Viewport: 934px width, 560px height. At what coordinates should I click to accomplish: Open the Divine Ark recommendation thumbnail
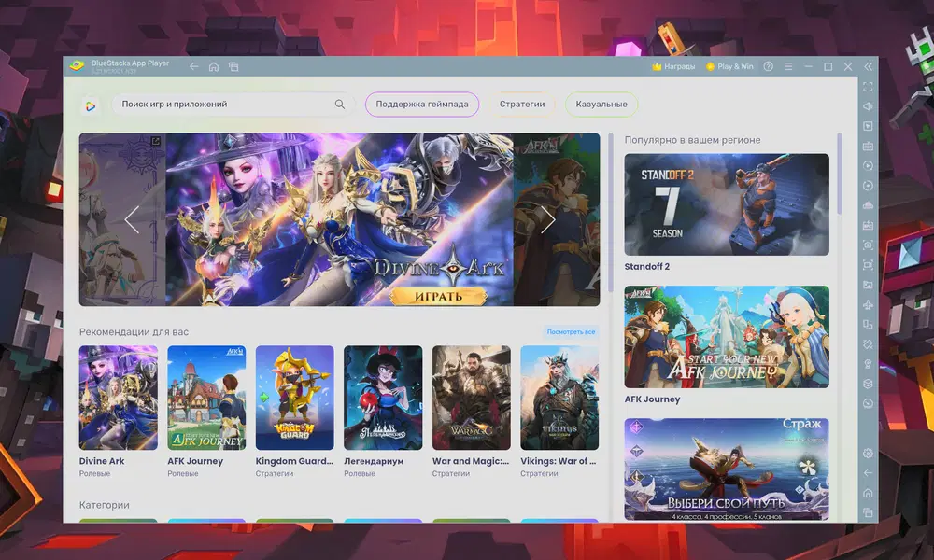pyautogui.click(x=119, y=398)
